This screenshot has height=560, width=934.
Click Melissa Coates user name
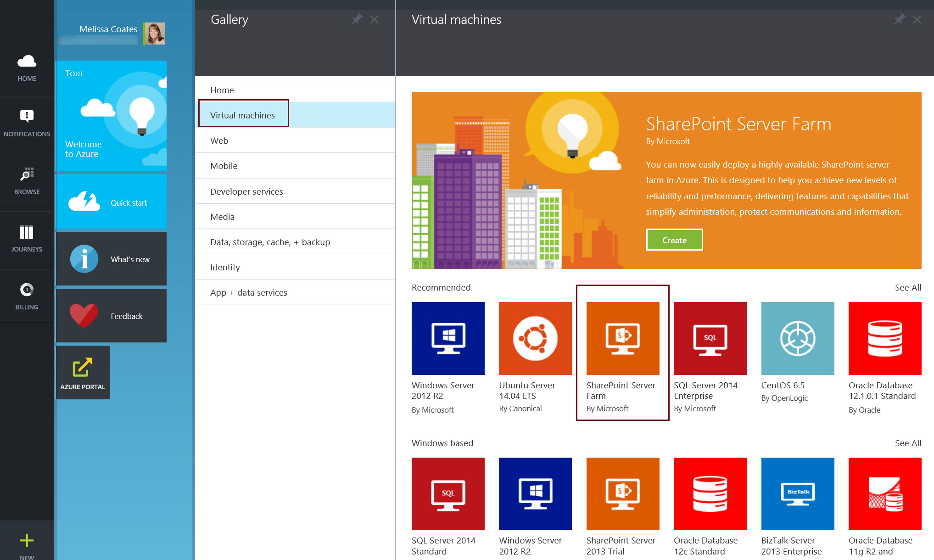click(x=108, y=29)
